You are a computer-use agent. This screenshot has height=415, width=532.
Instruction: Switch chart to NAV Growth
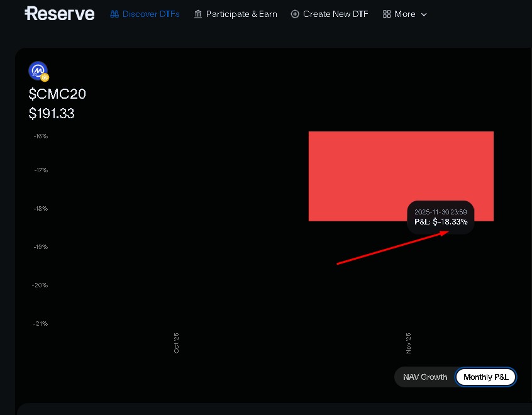pyautogui.click(x=425, y=377)
